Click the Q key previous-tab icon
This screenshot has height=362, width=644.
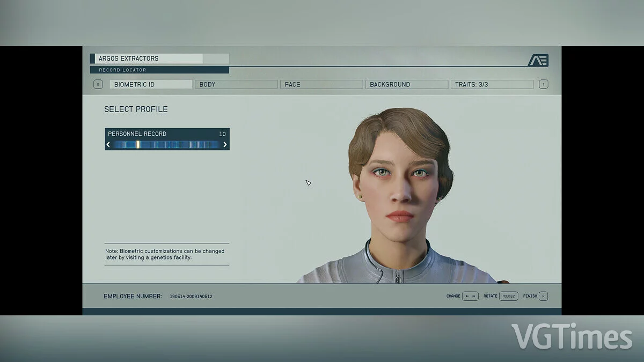point(98,84)
